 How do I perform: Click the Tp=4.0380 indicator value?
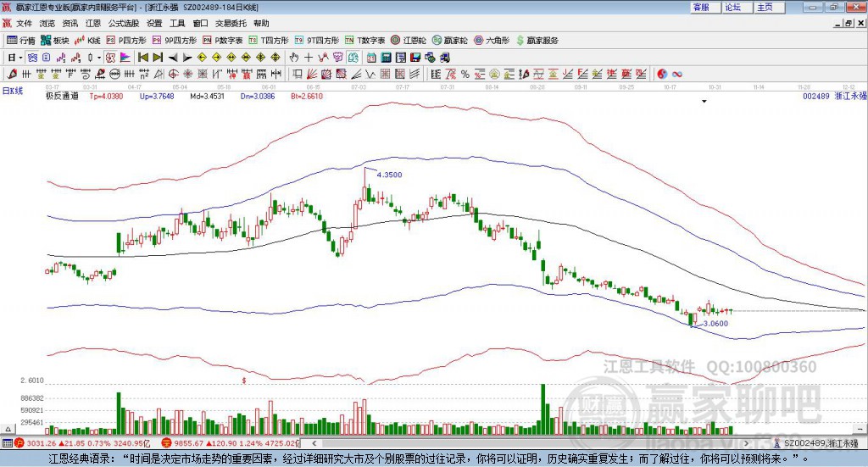[x=106, y=97]
